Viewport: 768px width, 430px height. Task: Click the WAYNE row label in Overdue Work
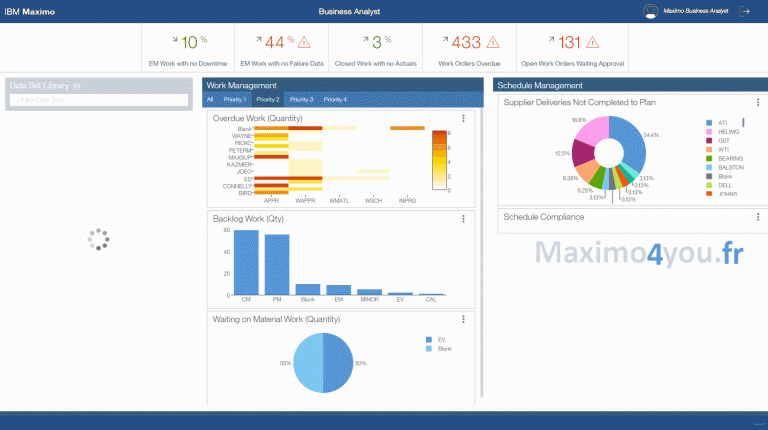[x=241, y=136]
